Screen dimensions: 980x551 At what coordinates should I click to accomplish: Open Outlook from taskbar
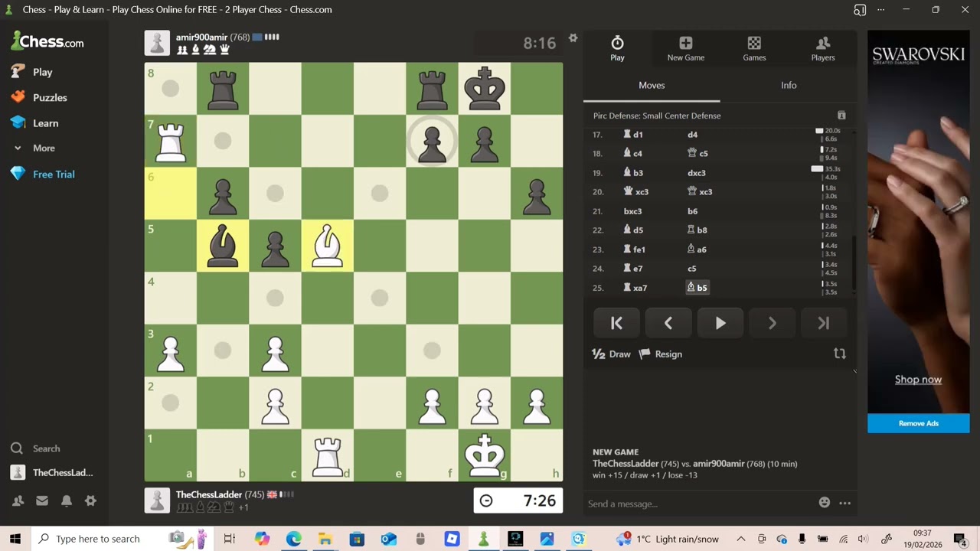coord(388,539)
